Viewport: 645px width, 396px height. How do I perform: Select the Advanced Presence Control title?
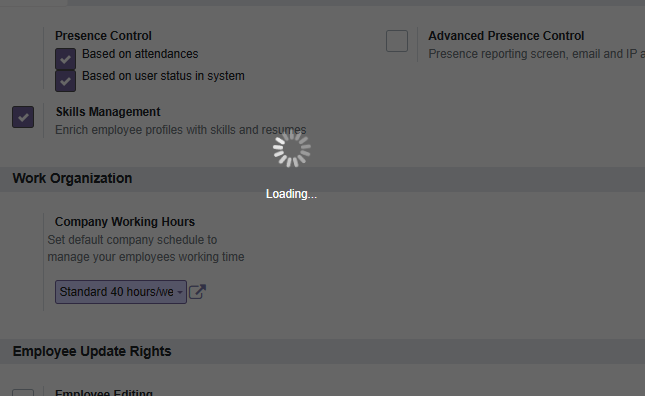click(506, 36)
